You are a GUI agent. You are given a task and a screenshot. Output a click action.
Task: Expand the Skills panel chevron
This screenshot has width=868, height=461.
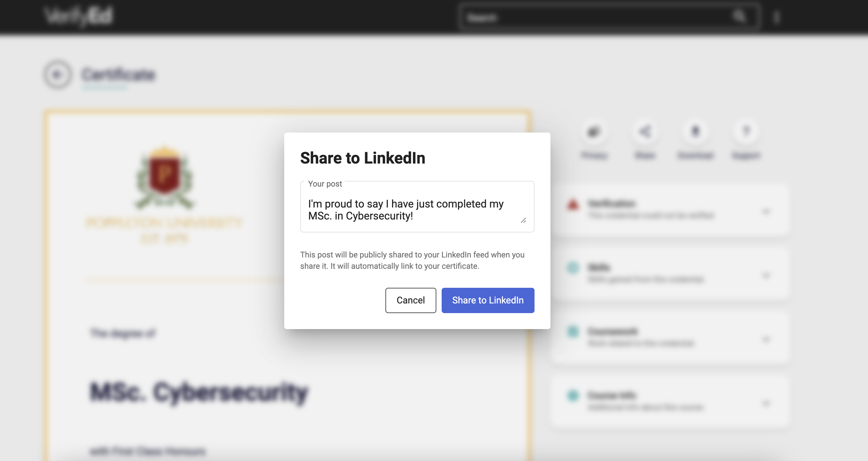pos(766,275)
